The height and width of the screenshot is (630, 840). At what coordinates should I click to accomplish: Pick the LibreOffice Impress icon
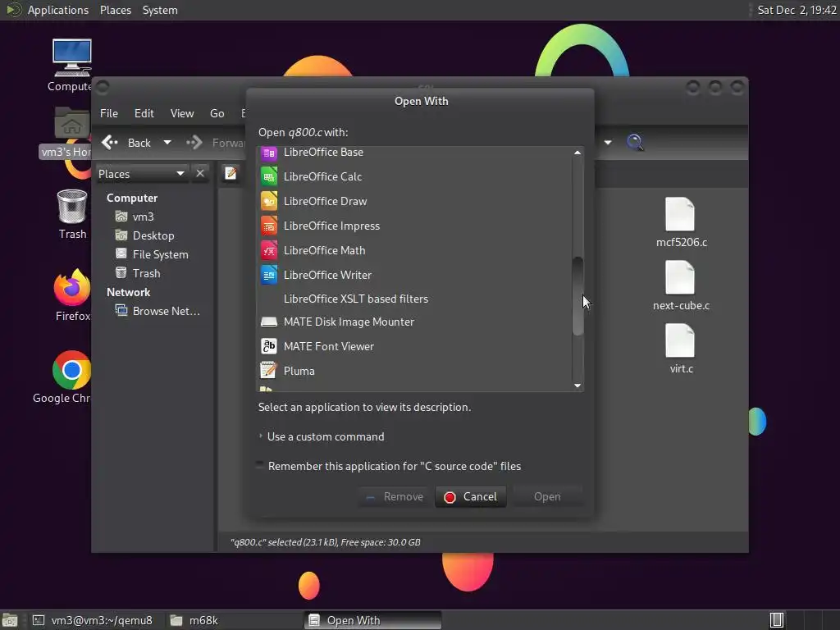pyautogui.click(x=269, y=226)
